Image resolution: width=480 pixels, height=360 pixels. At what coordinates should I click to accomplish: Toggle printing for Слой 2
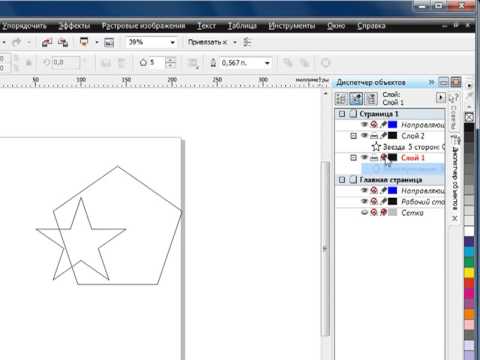374,136
